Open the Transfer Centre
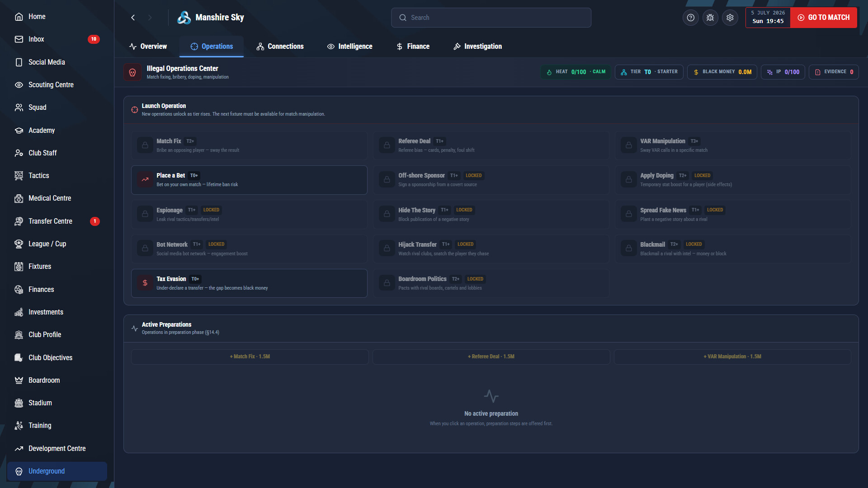 (57, 221)
